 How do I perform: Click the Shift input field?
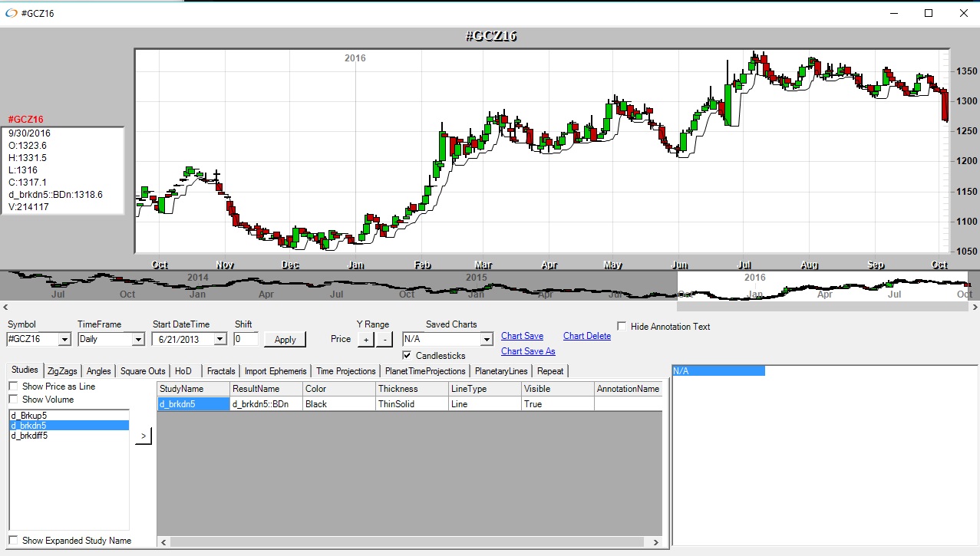[246, 339]
